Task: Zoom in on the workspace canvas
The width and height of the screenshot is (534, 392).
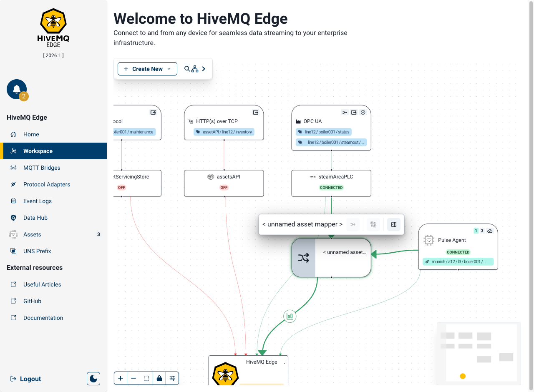Action: tap(121, 378)
